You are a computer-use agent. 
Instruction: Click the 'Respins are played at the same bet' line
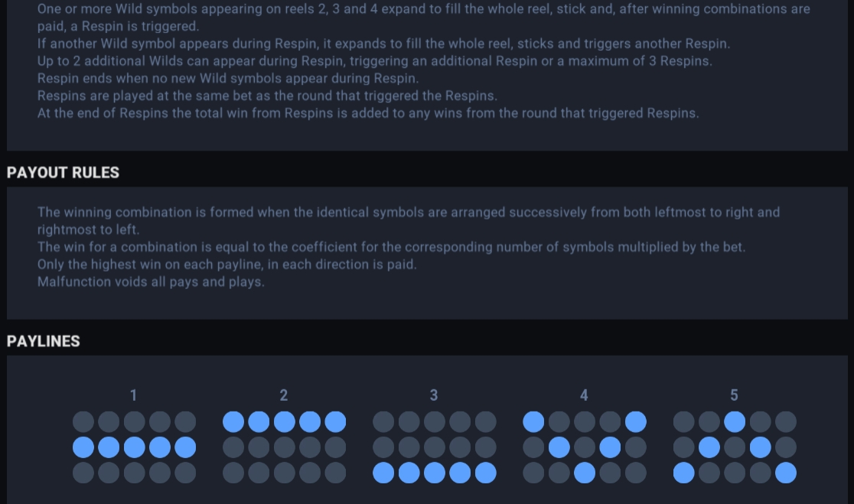[267, 96]
